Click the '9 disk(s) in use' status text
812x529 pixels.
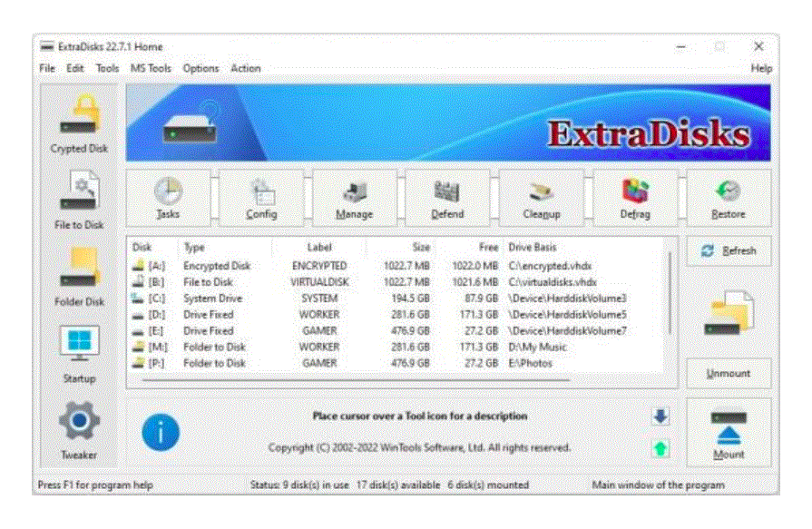(316, 485)
